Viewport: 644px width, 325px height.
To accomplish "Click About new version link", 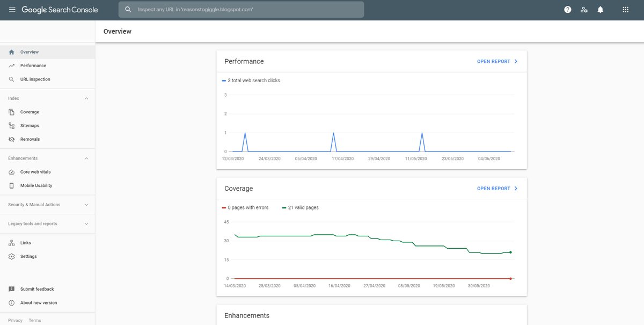I will pyautogui.click(x=39, y=303).
